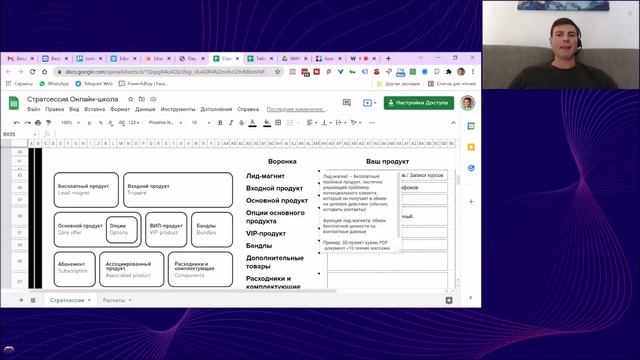The width and height of the screenshot is (640, 360).
Task: Open the Справка menu
Action: pyautogui.click(x=248, y=109)
